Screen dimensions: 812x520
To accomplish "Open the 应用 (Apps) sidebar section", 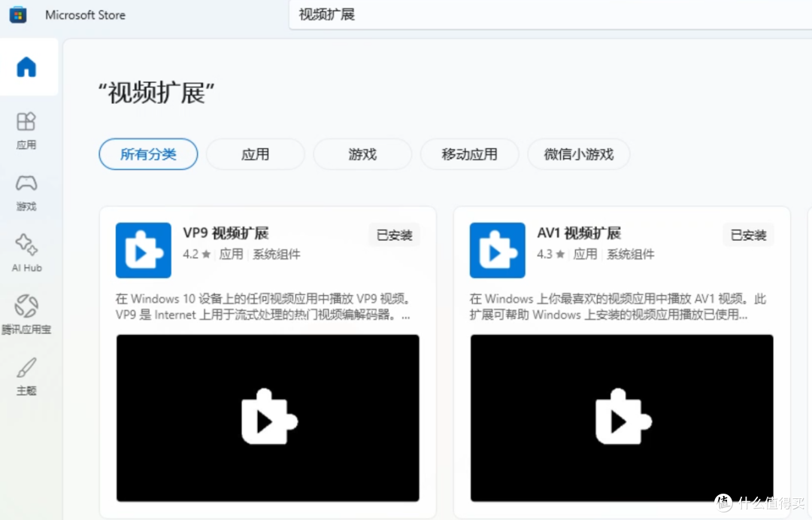I will 26,131.
